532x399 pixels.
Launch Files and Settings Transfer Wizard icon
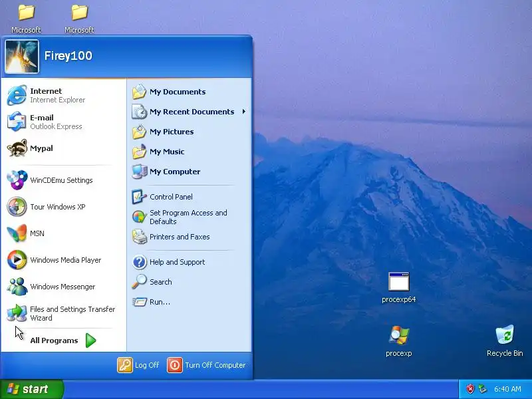point(17,313)
